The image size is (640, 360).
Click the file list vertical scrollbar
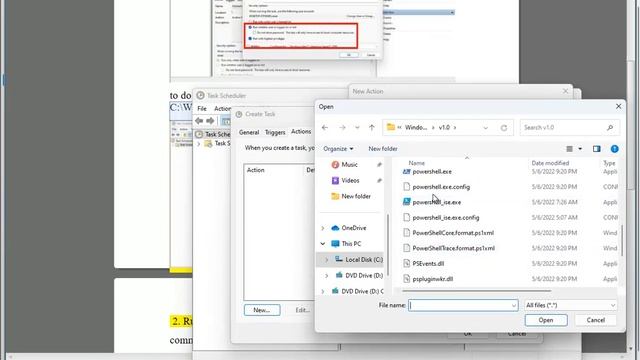point(622,241)
